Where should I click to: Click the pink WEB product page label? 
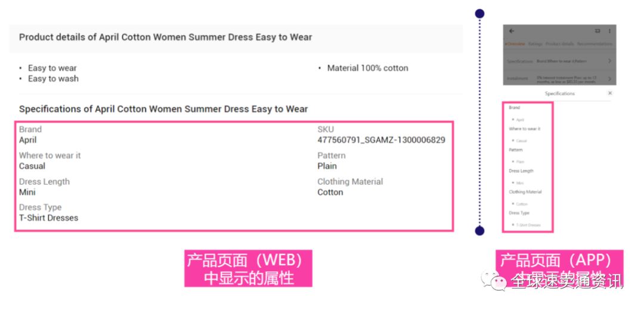tap(248, 268)
